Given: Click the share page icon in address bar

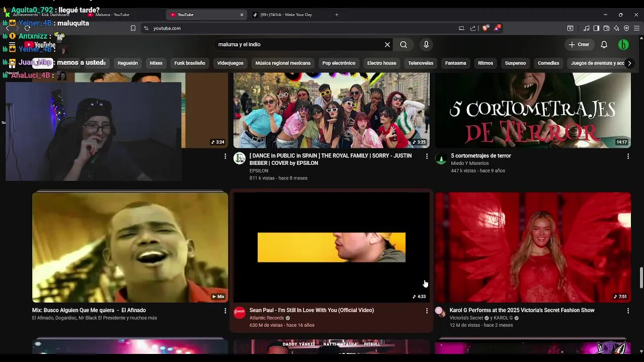Looking at the screenshot, I should point(473,28).
